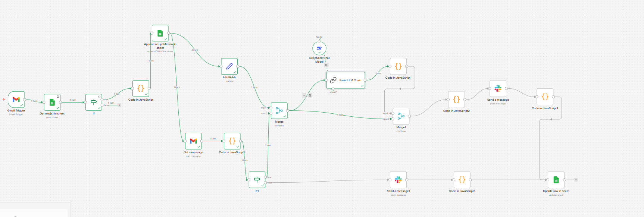This screenshot has height=217, width=644.
Task: Select the Gmail Trigger node
Action: click(x=16, y=100)
